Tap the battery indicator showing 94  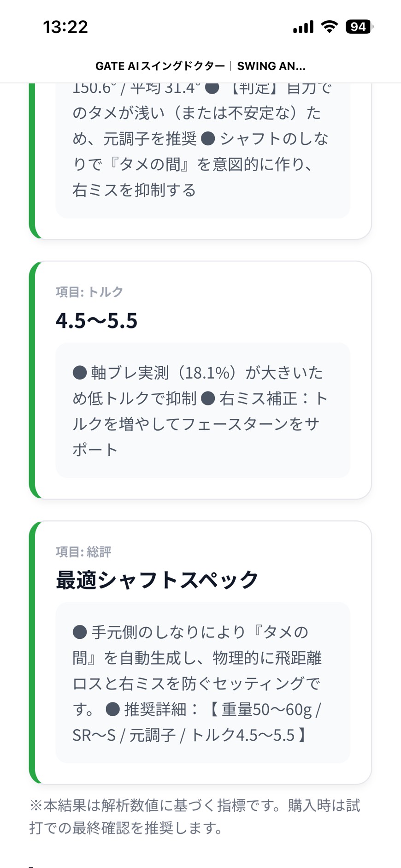(359, 27)
